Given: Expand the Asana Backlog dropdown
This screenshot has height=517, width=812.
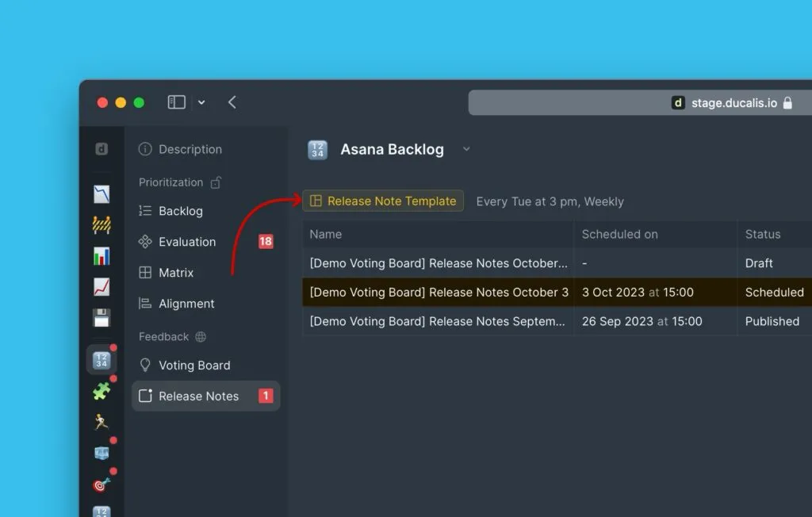Looking at the screenshot, I should point(466,149).
